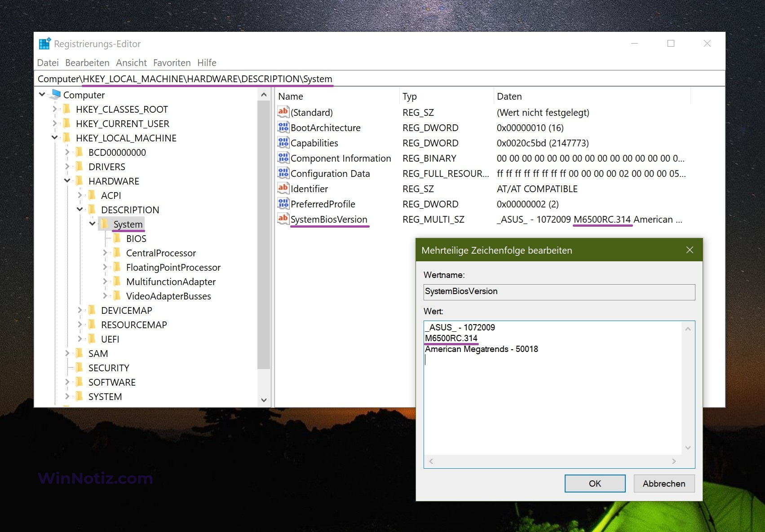Select the Identifier string value icon
This screenshot has width=765, height=532.
click(x=283, y=189)
